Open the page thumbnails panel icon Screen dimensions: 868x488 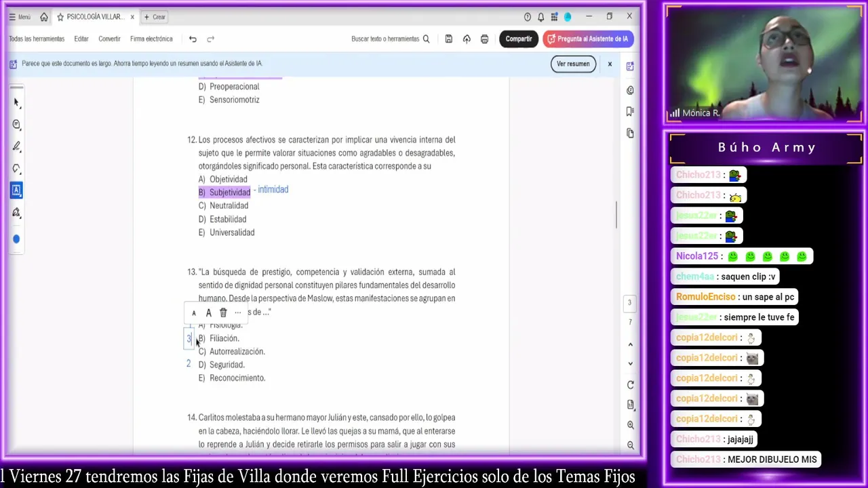[630, 133]
